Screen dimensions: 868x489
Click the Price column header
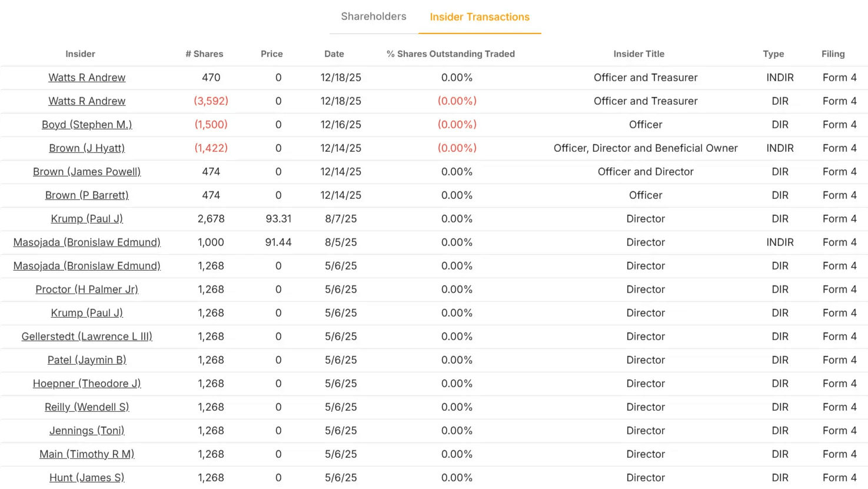272,54
